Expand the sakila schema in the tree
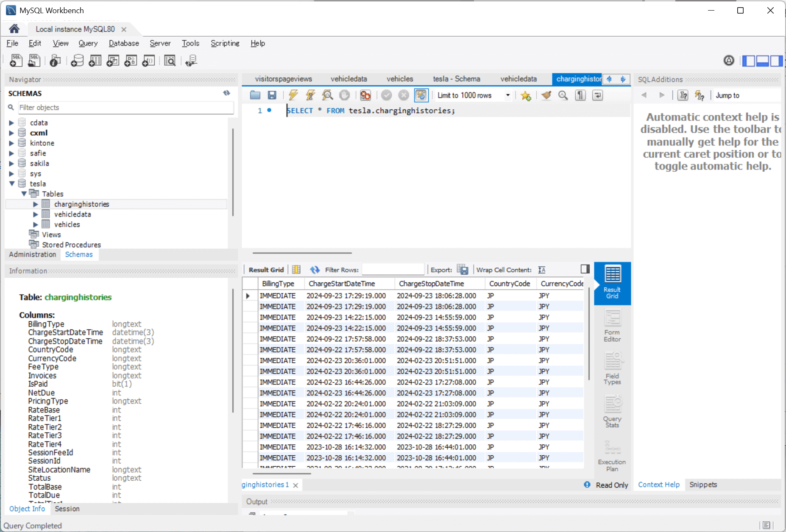This screenshot has height=532, width=786. [11, 164]
